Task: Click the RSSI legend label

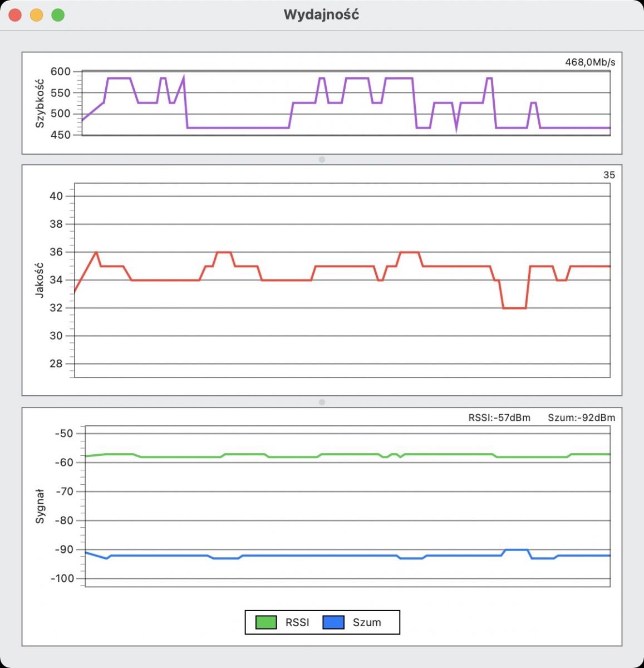Action: (297, 622)
